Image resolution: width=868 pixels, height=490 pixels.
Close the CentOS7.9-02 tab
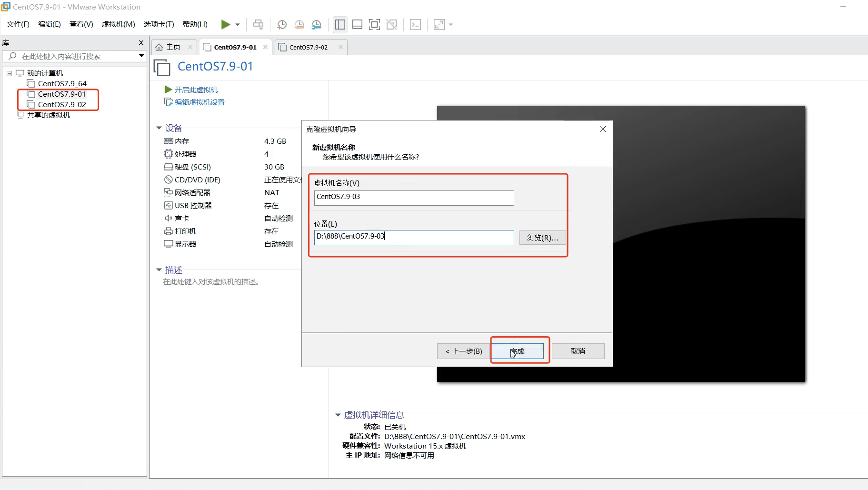coord(340,47)
